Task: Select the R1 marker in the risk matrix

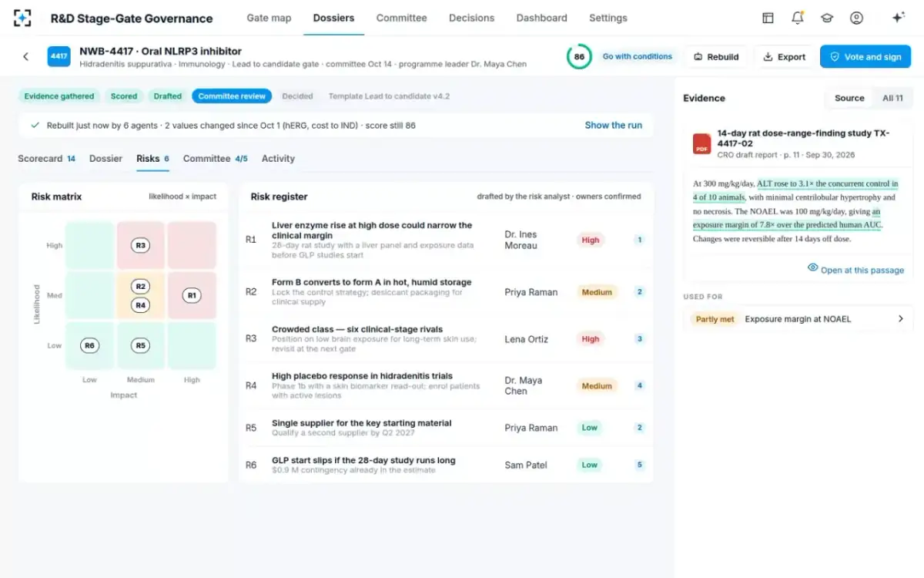Action: click(192, 295)
